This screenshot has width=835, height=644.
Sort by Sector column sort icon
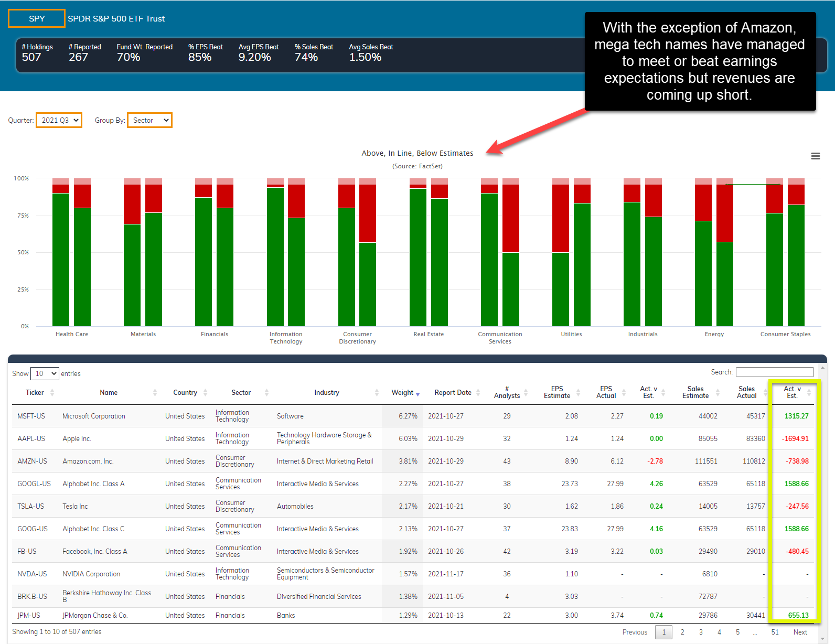coord(266,393)
